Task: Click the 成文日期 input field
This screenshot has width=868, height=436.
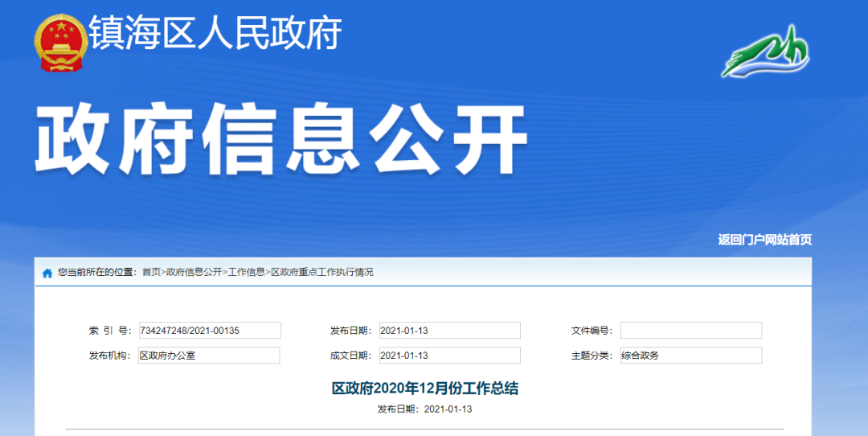Action: pos(449,356)
